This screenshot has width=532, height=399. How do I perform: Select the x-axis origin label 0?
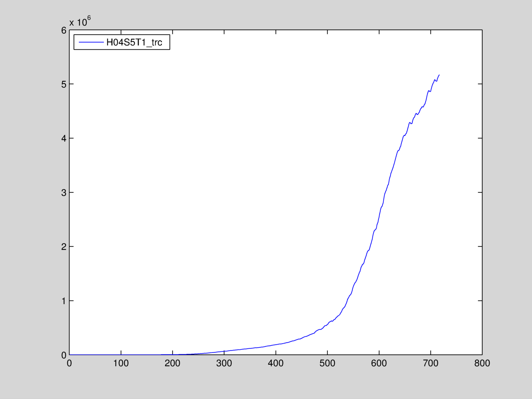click(x=69, y=363)
